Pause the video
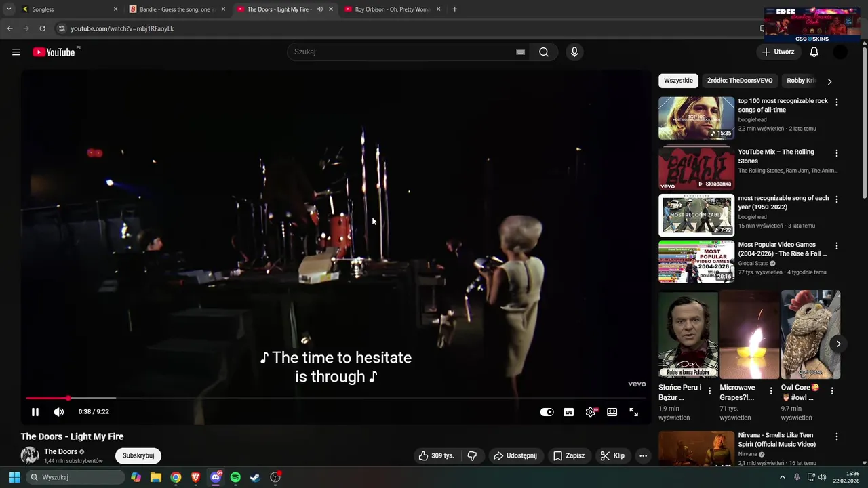The image size is (868, 488). [35, 412]
